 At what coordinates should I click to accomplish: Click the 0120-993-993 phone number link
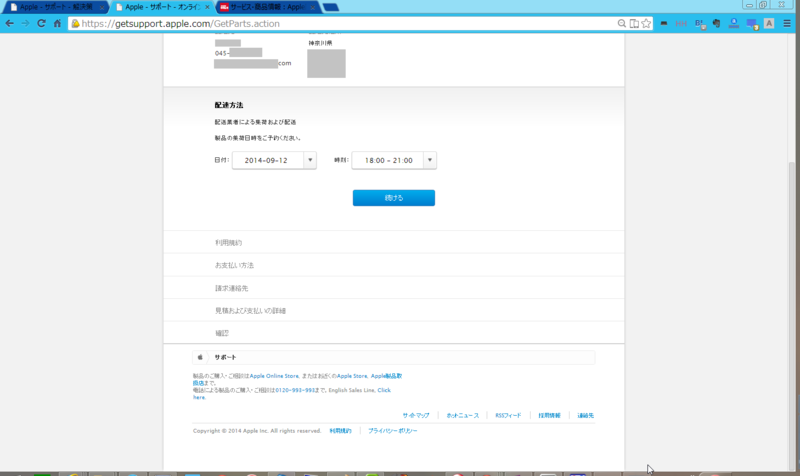click(295, 390)
